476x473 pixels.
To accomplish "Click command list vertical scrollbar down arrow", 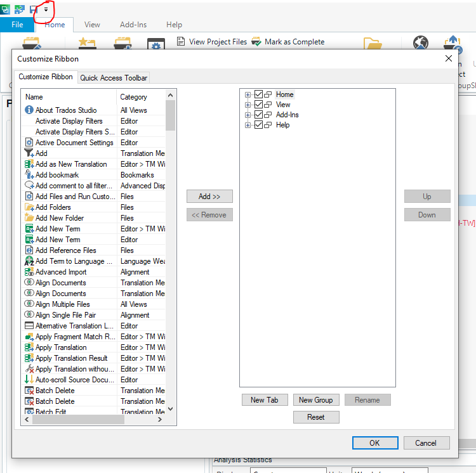I will 170,409.
